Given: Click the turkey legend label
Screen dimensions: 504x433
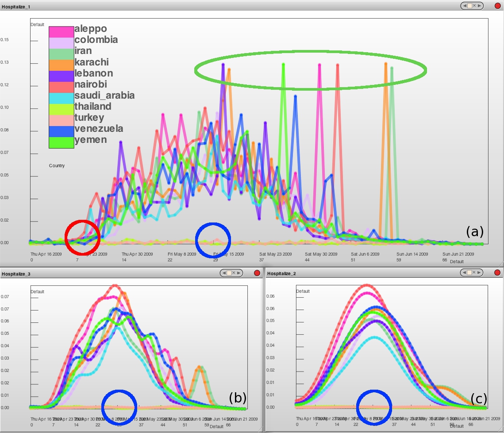Looking at the screenshot, I should tap(89, 118).
